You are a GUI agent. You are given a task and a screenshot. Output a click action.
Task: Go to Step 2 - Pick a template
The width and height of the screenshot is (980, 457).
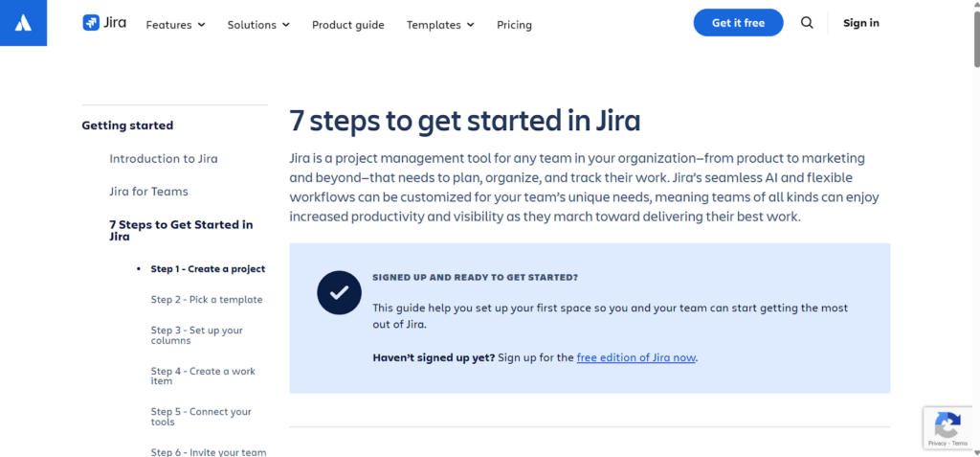pos(206,300)
